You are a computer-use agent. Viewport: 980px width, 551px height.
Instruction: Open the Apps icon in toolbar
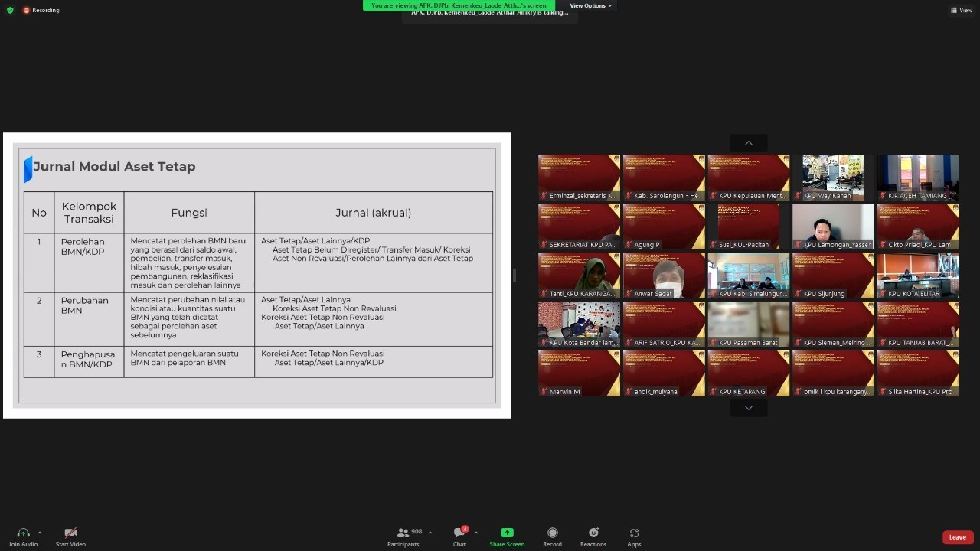click(634, 533)
